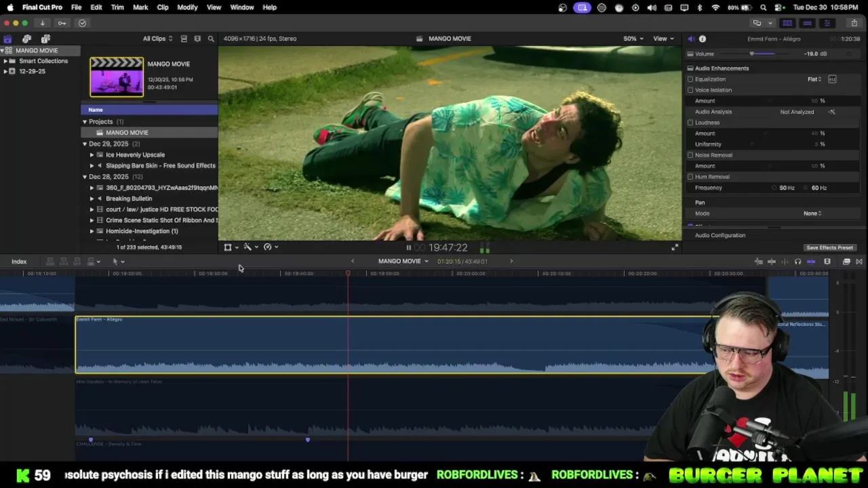
Task: Open the All Clips filter dropdown
Action: (157, 39)
